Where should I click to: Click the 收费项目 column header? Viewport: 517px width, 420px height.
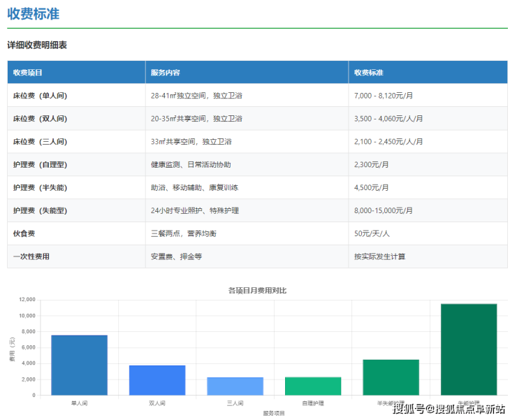coord(28,72)
